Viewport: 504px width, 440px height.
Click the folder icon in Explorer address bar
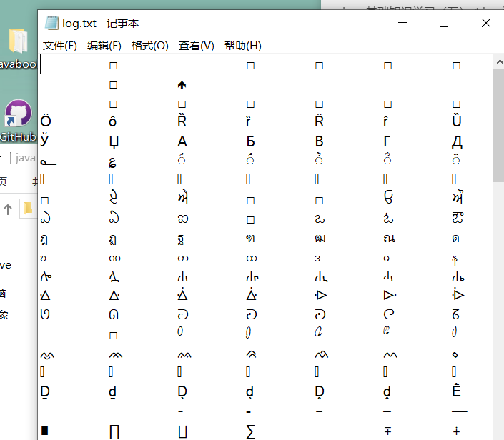(x=28, y=208)
